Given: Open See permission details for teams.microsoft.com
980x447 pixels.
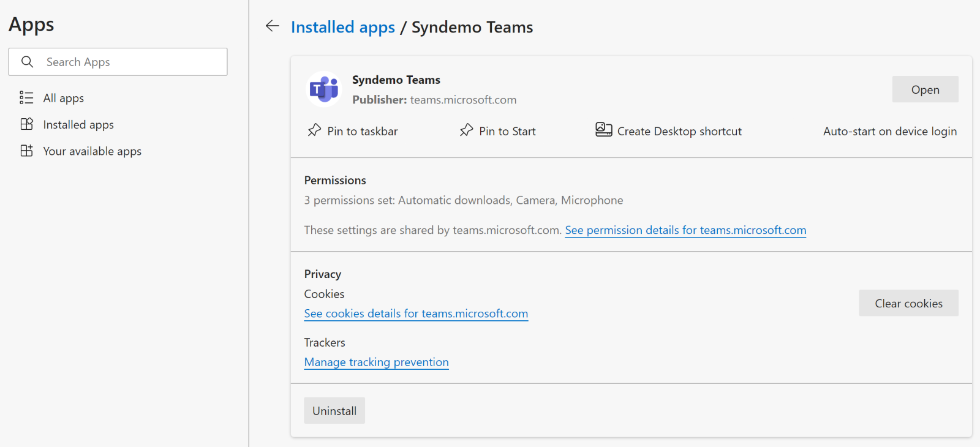Looking at the screenshot, I should 685,230.
